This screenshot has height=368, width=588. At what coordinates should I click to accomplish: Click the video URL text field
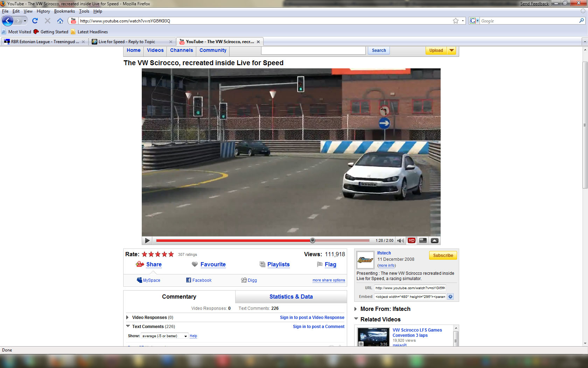pyautogui.click(x=410, y=288)
